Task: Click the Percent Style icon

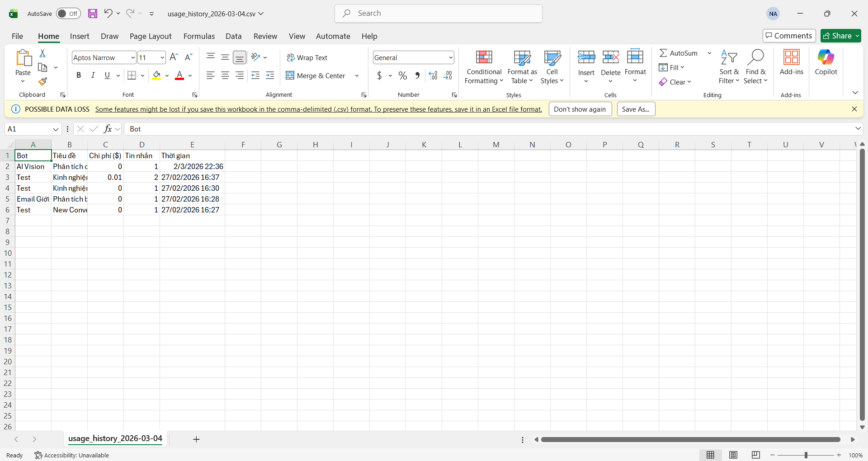Action: pos(402,76)
